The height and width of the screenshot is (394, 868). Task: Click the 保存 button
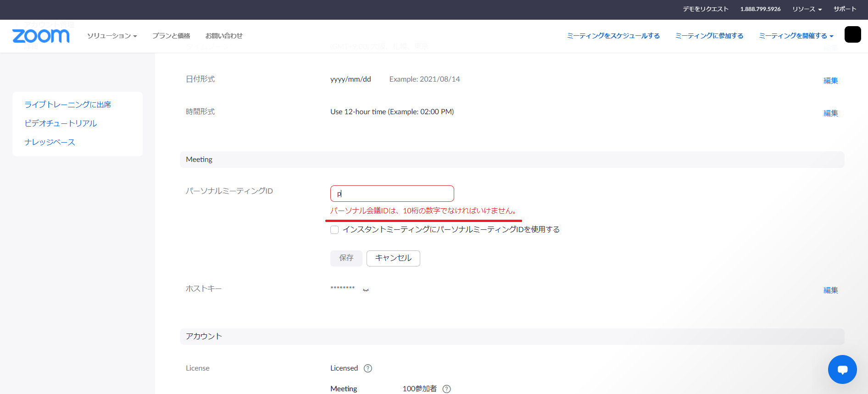[x=346, y=258]
